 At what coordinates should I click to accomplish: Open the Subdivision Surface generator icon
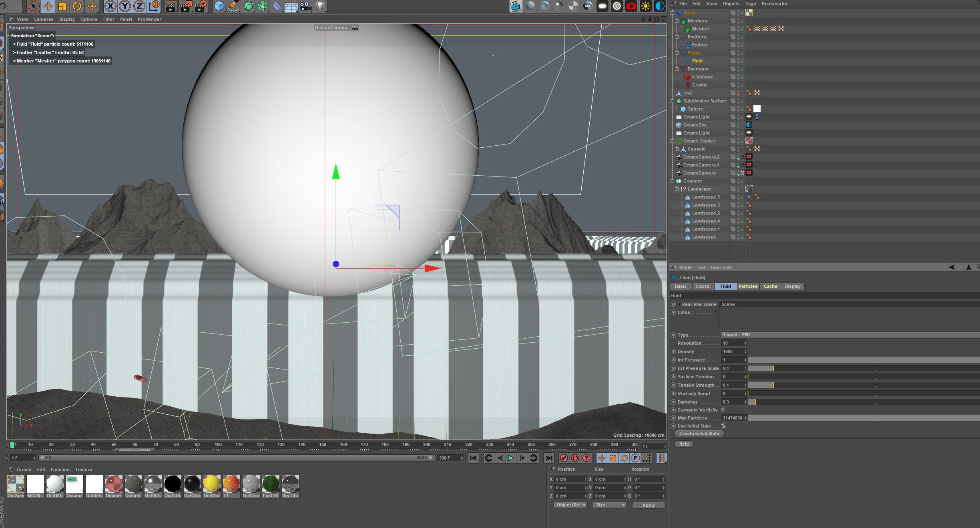tap(248, 6)
